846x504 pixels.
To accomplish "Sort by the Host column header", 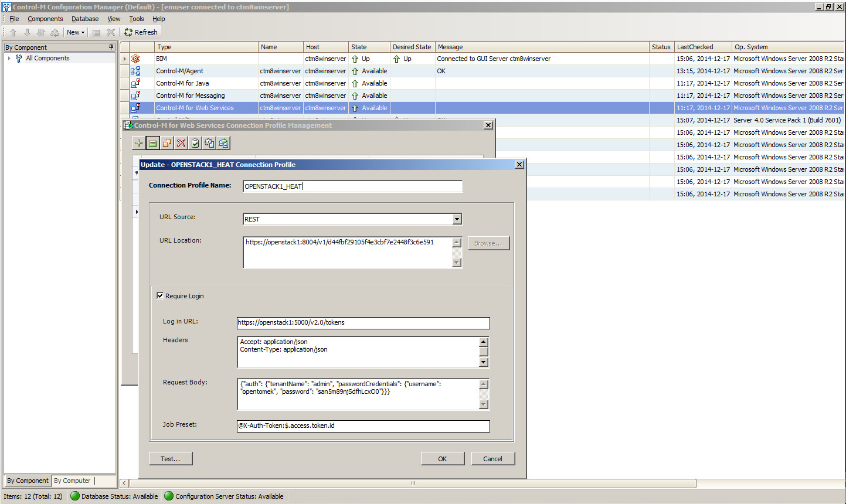I will coord(325,47).
